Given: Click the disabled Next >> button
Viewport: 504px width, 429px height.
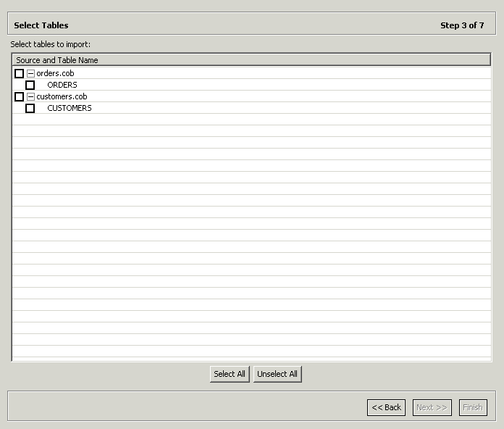Looking at the screenshot, I should (432, 407).
